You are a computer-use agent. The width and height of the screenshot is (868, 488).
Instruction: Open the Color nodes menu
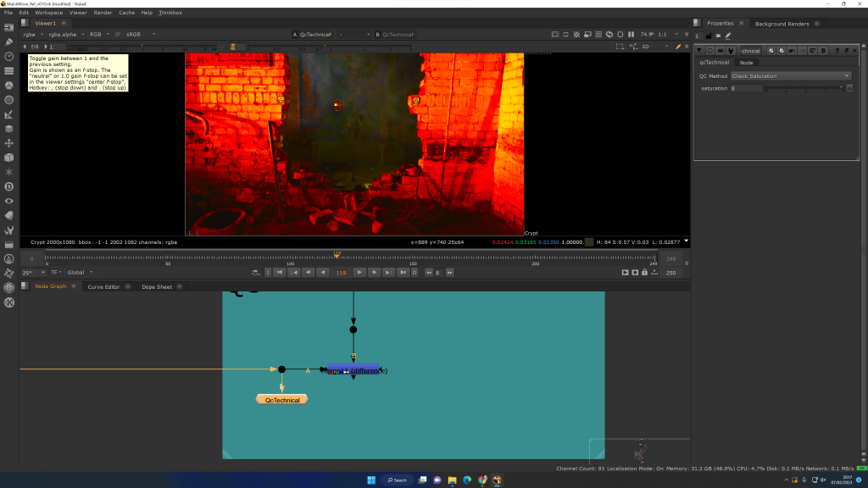8,86
